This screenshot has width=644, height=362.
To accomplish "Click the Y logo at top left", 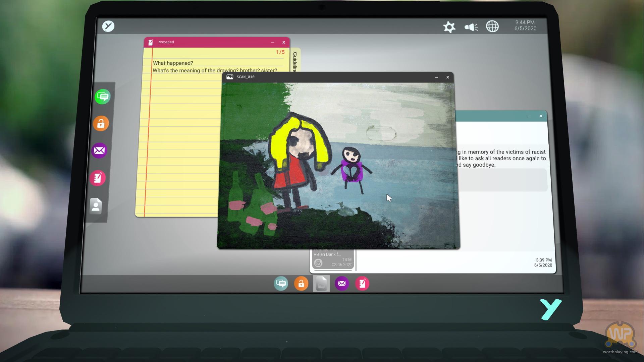I will pos(108,26).
